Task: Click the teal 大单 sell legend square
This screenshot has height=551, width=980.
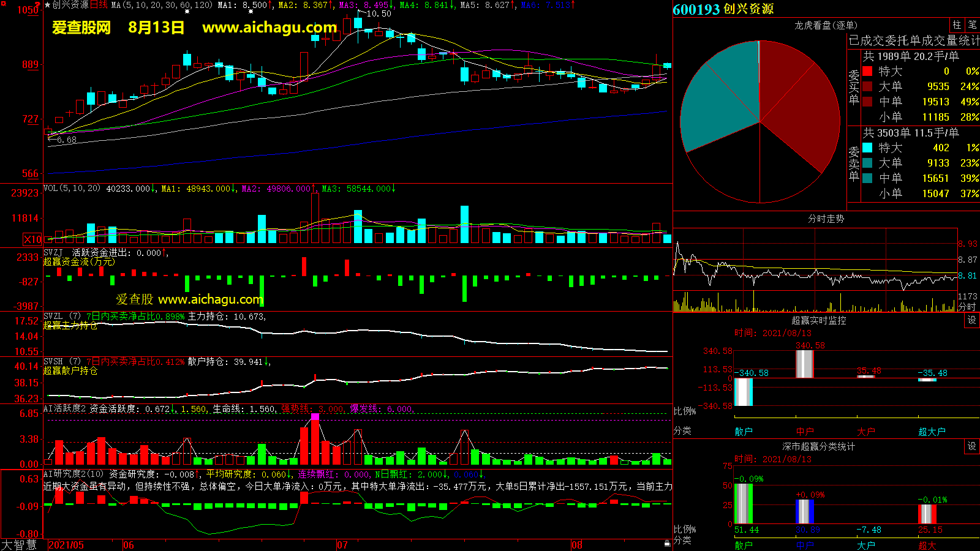Action: (867, 163)
